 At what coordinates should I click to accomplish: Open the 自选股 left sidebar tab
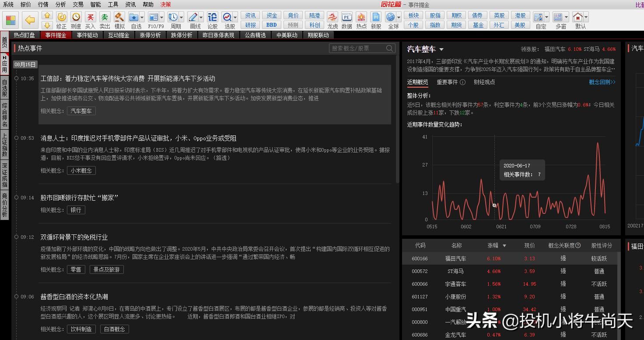pos(4,88)
